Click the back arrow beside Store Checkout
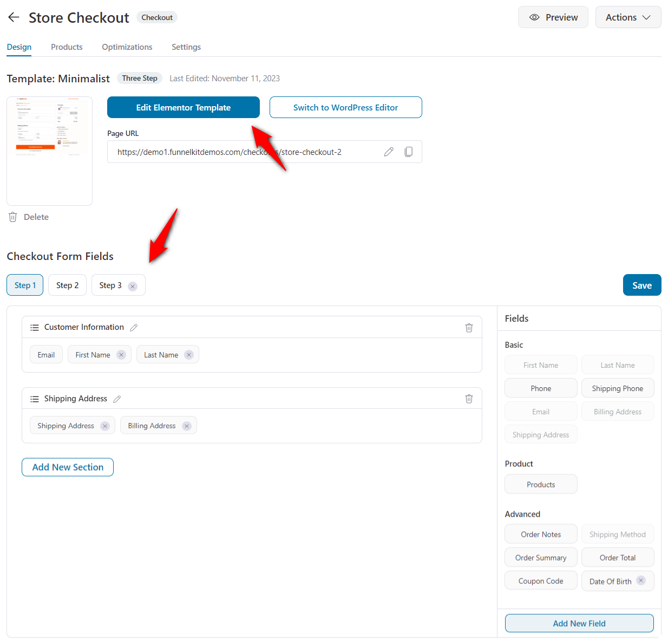The image size is (668, 644). pos(14,17)
